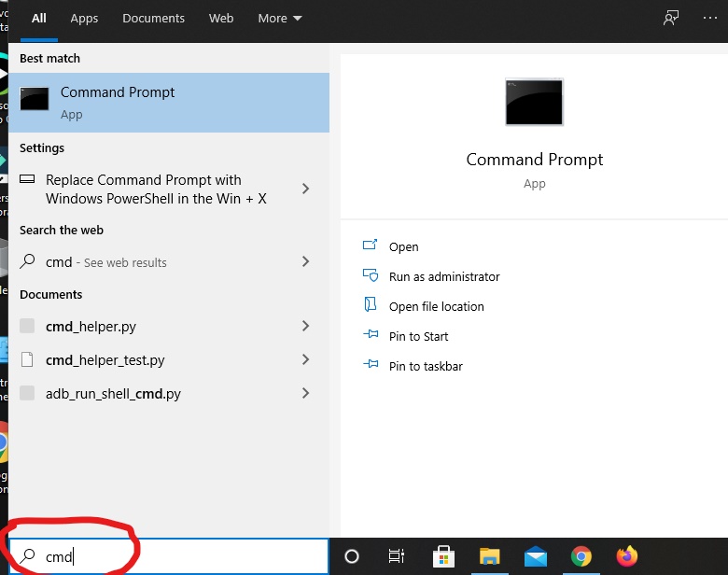Viewport: 728px width, 575px height.
Task: Open cmd See web results
Action: tap(169, 262)
